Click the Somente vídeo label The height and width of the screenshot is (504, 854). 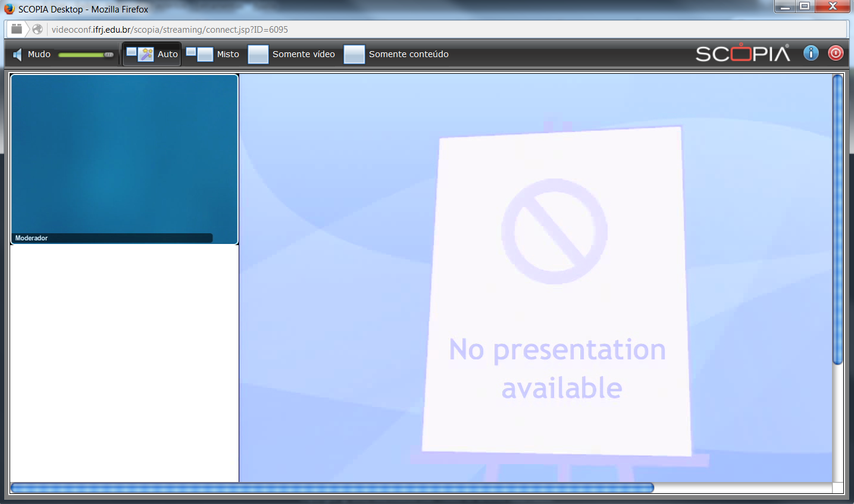304,54
